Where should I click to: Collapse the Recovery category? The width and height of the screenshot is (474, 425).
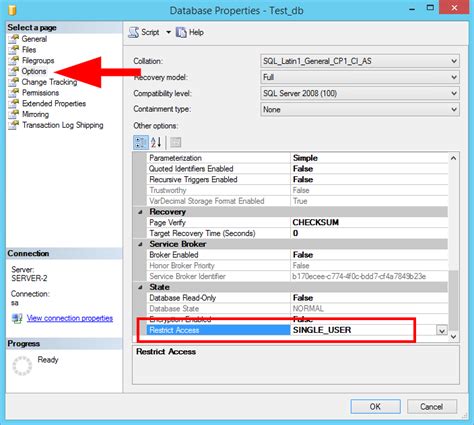(140, 212)
